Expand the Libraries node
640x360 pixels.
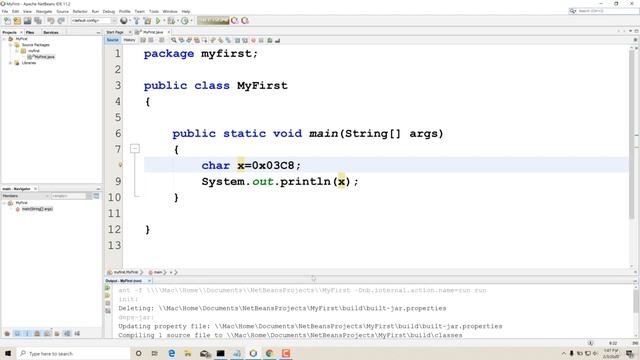[x=11, y=63]
